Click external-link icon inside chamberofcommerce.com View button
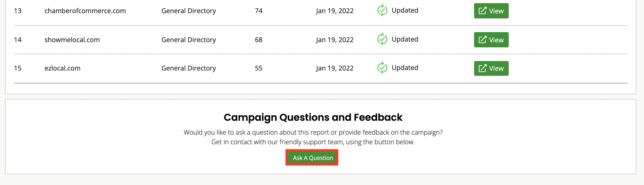 pos(482,11)
